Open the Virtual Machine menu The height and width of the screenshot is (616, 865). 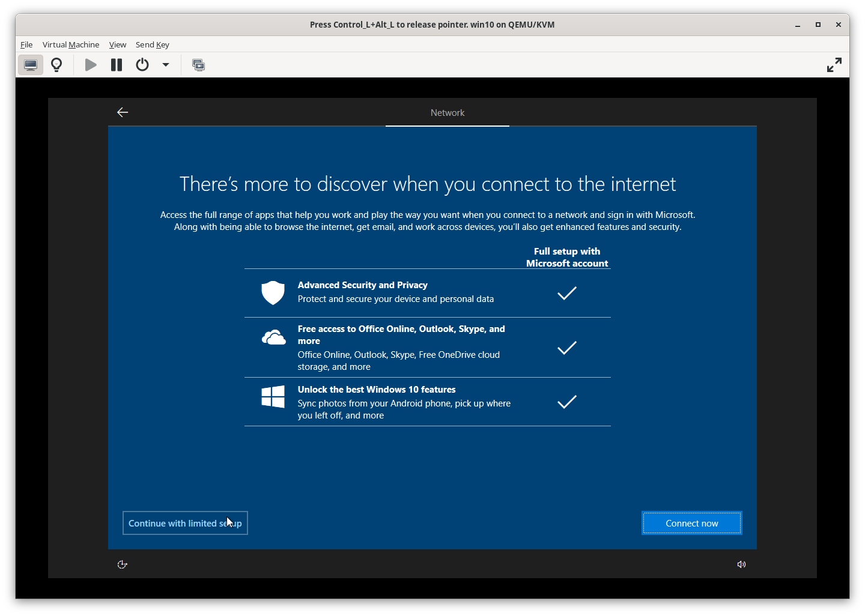point(71,44)
